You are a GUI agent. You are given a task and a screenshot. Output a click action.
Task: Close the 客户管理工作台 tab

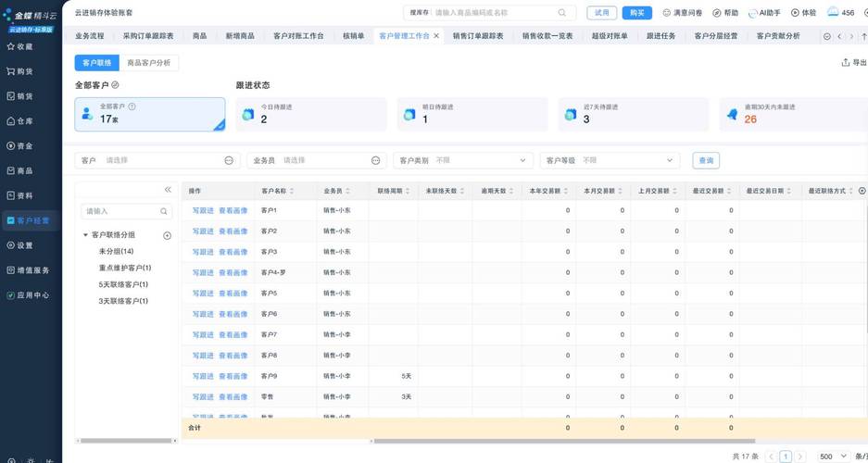tap(436, 36)
